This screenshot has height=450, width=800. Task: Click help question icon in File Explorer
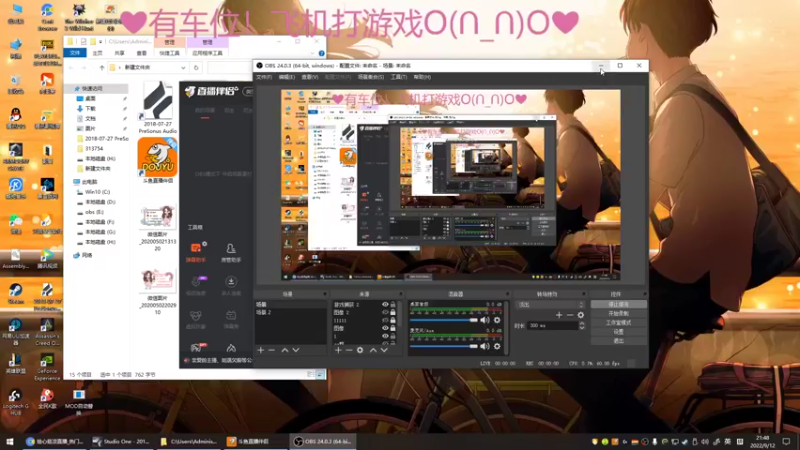tap(321, 53)
